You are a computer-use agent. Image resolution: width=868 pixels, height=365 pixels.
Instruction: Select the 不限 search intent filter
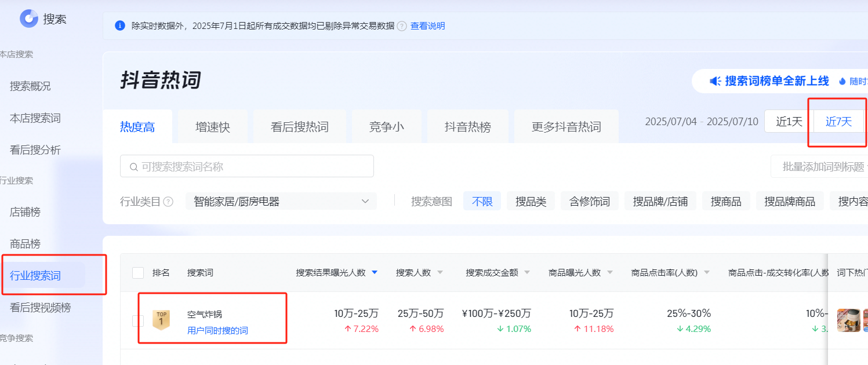(482, 202)
